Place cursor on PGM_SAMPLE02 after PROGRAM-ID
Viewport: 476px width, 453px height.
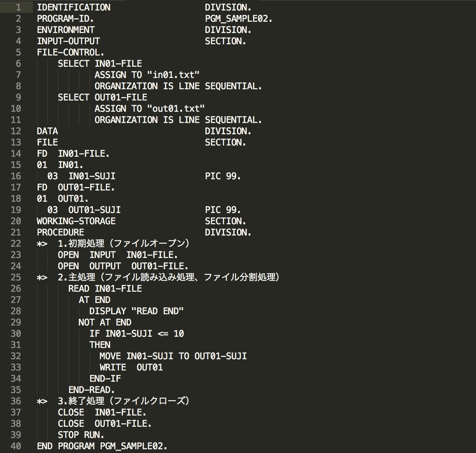(238, 19)
